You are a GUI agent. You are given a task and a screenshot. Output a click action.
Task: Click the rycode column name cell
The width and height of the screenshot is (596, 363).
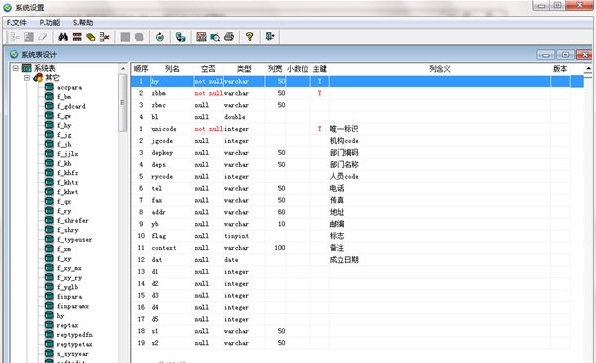pyautogui.click(x=162, y=177)
